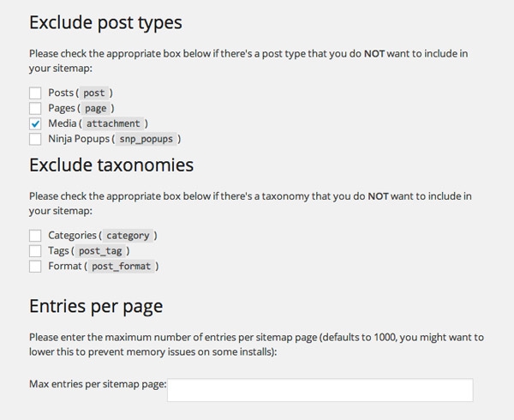Screen dimensions: 514x420
Task: Click the 'Format' label text
Action: point(65,267)
